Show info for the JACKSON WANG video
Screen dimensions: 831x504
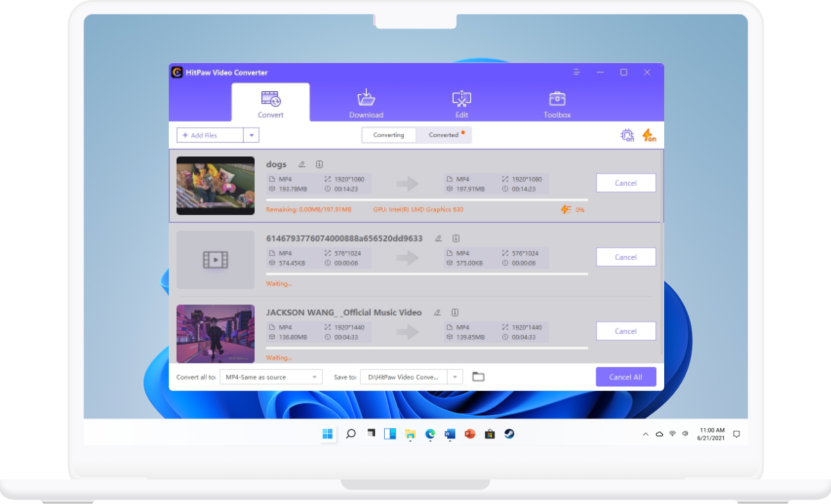[x=455, y=313]
